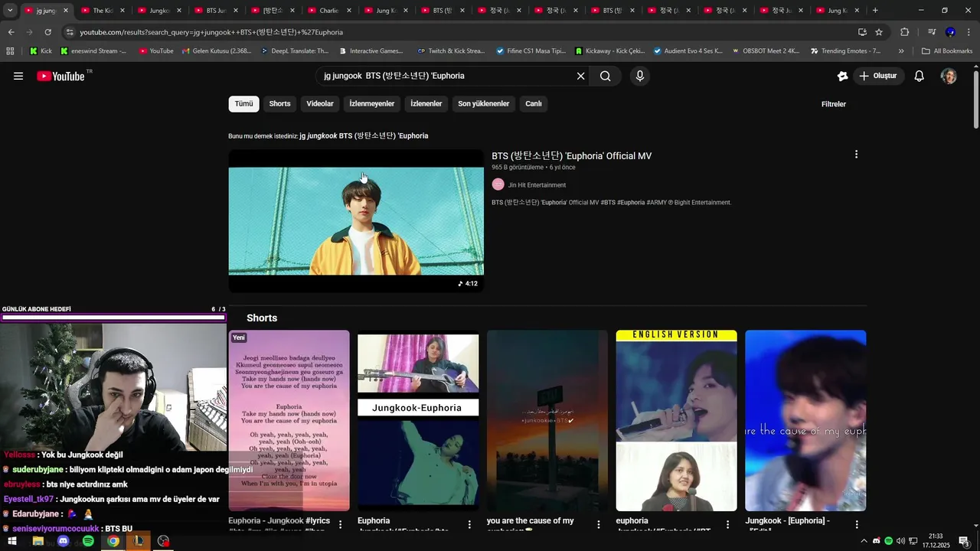
Task: Bookmark this page with the star icon
Action: tap(879, 32)
